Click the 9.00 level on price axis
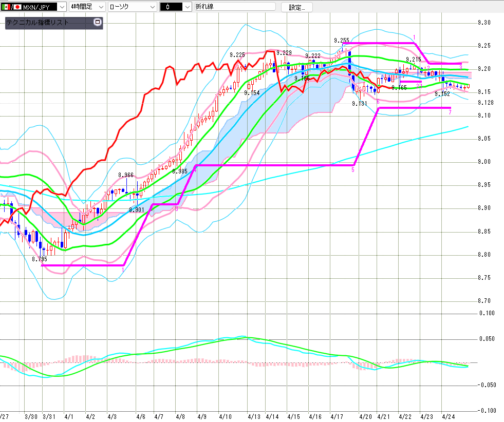This screenshot has height=422, width=504. point(483,162)
